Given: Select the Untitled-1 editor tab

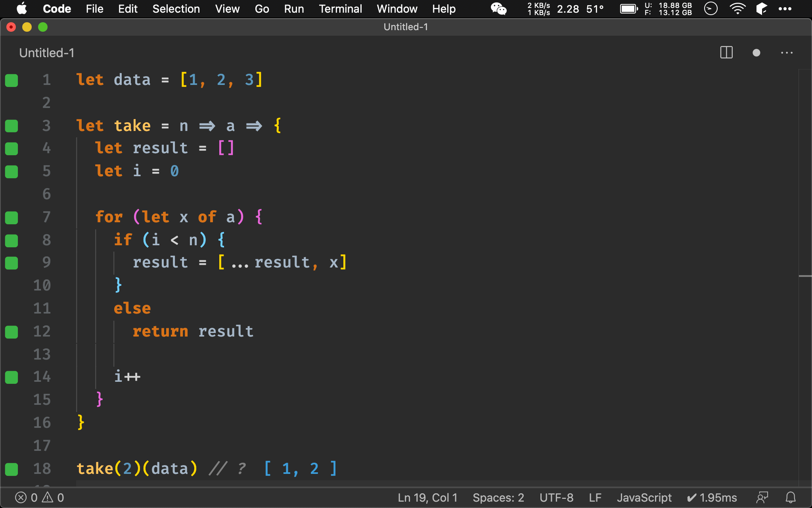Looking at the screenshot, I should coord(47,53).
